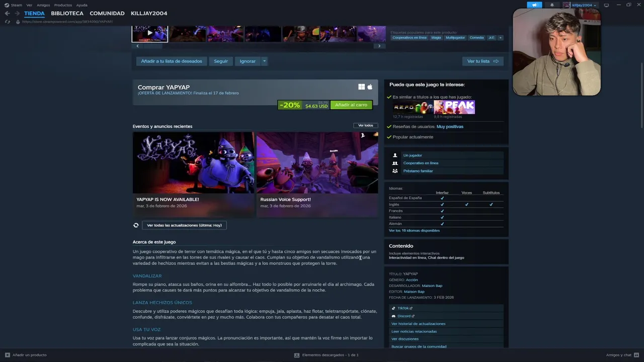Image resolution: width=644 pixels, height=362 pixels.
Task: Click the plus button to add tags
Action: 500,38
